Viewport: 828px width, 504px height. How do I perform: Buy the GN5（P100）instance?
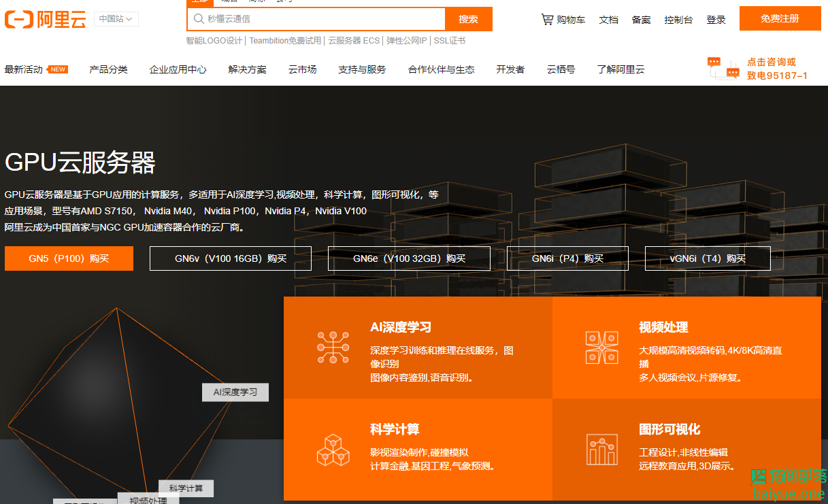[x=69, y=258]
